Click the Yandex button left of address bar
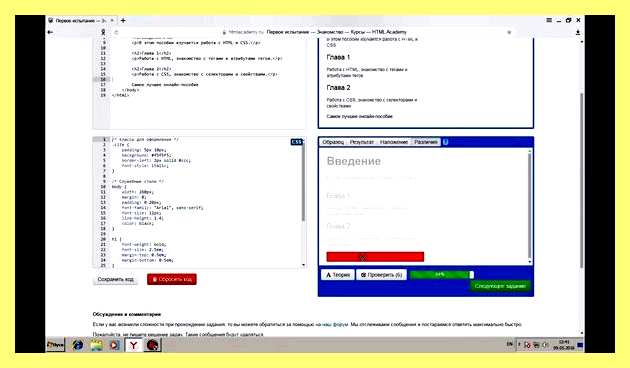Image resolution: width=630 pixels, height=368 pixels. tap(103, 32)
